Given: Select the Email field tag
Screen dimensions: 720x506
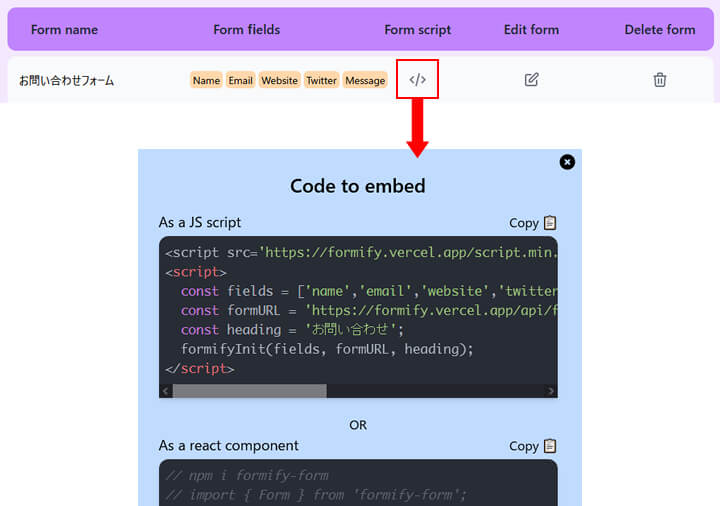Looking at the screenshot, I should 241,80.
